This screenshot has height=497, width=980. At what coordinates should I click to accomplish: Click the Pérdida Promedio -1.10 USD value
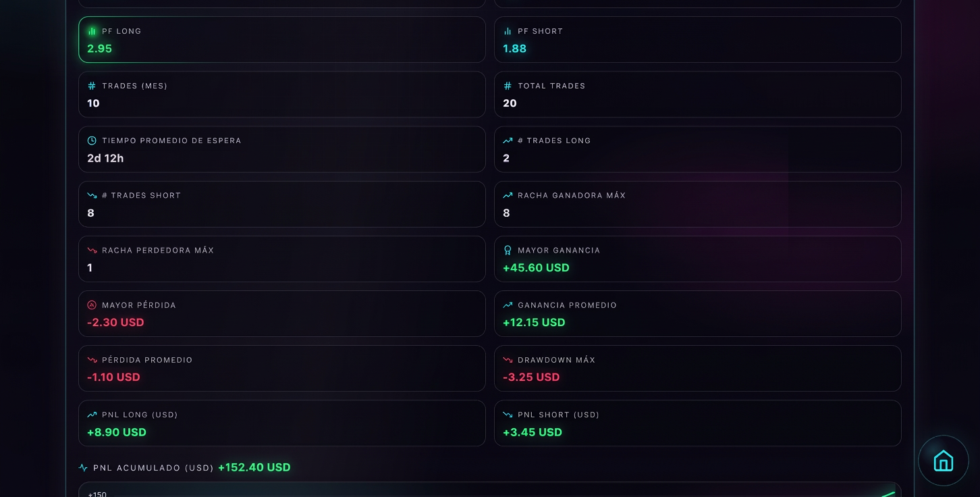[x=113, y=377]
